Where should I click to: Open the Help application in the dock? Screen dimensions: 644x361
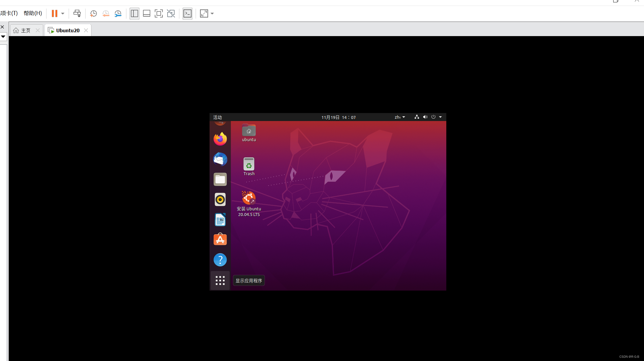pyautogui.click(x=220, y=260)
